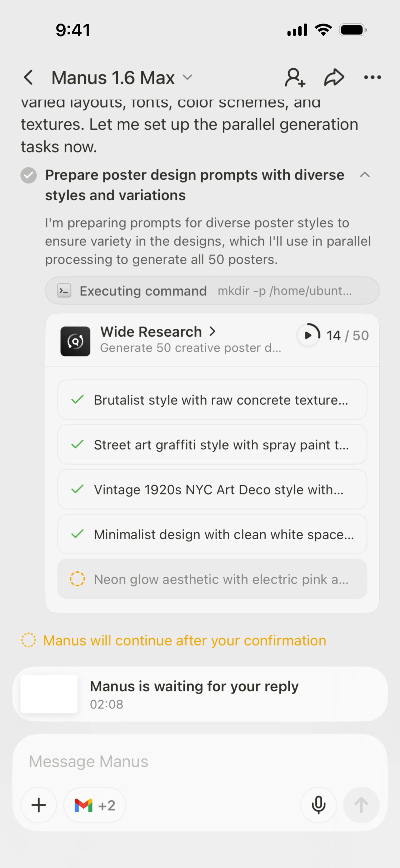The width and height of the screenshot is (400, 868).
Task: Go back using the back arrow
Action: pos(29,78)
